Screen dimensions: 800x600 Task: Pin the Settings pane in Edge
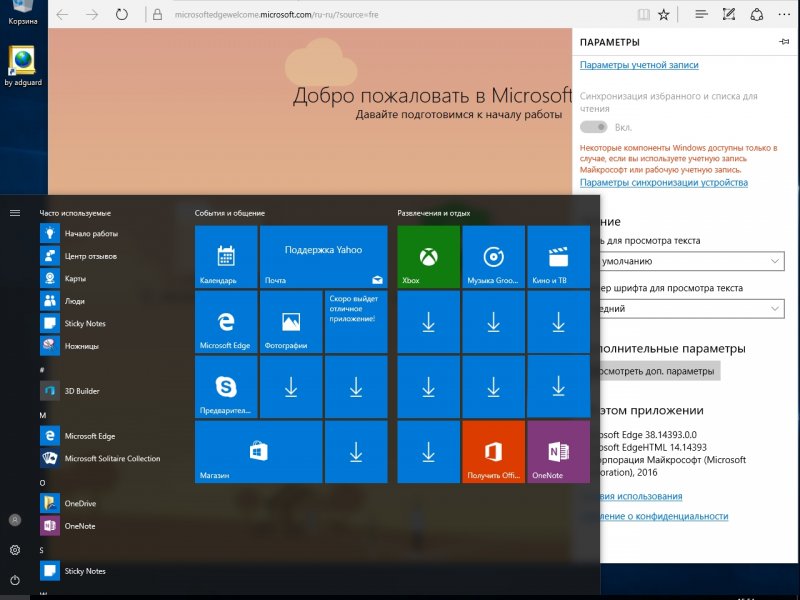784,42
